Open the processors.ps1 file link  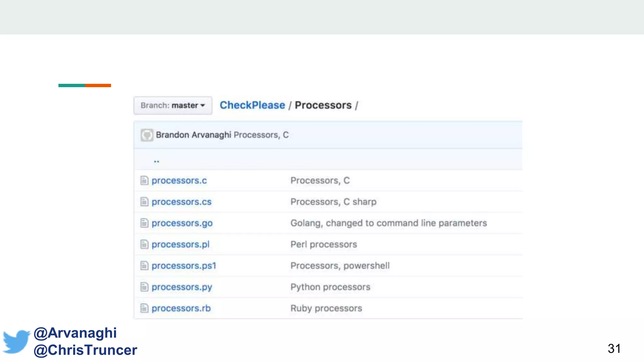(x=184, y=266)
